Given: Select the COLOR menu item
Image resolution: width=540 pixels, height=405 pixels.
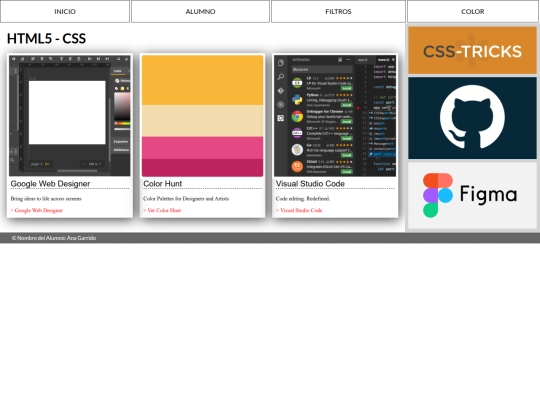Looking at the screenshot, I should 472,11.
